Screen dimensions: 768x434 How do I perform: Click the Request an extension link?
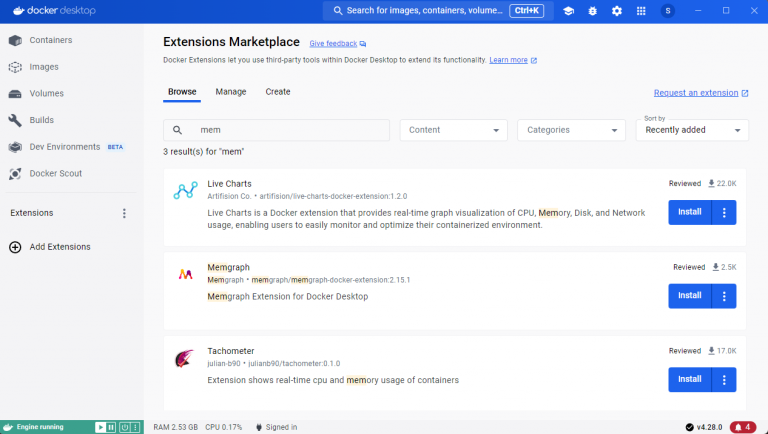coord(696,92)
